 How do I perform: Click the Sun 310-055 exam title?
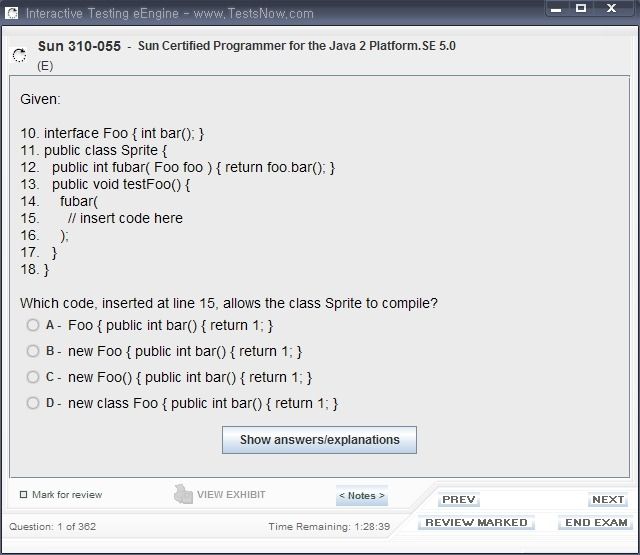[x=79, y=46]
